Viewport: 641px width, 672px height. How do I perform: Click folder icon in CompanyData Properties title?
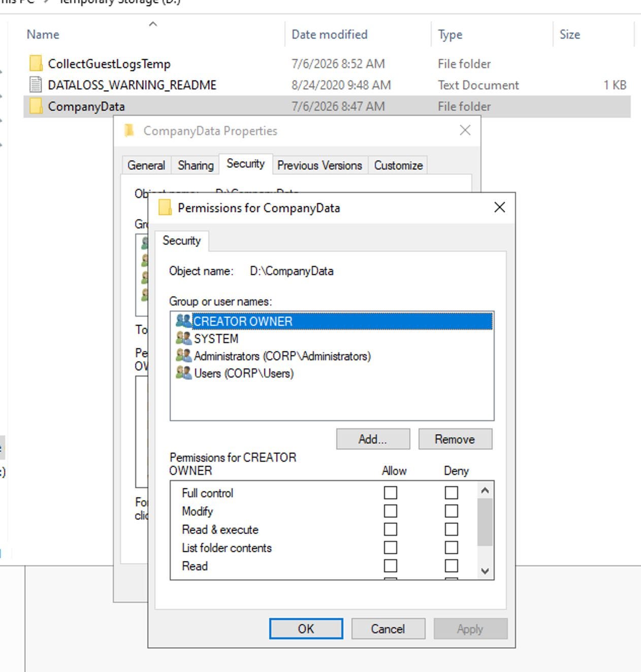[x=129, y=130]
